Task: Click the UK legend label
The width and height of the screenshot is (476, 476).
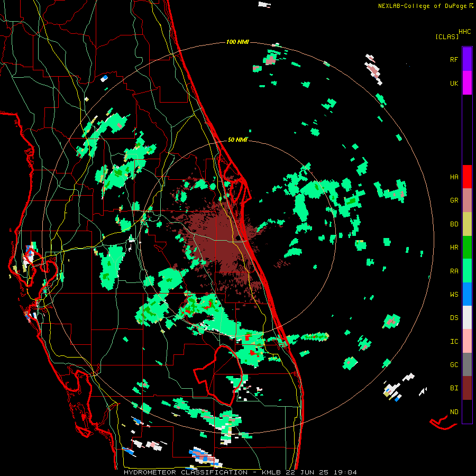Action: (454, 83)
